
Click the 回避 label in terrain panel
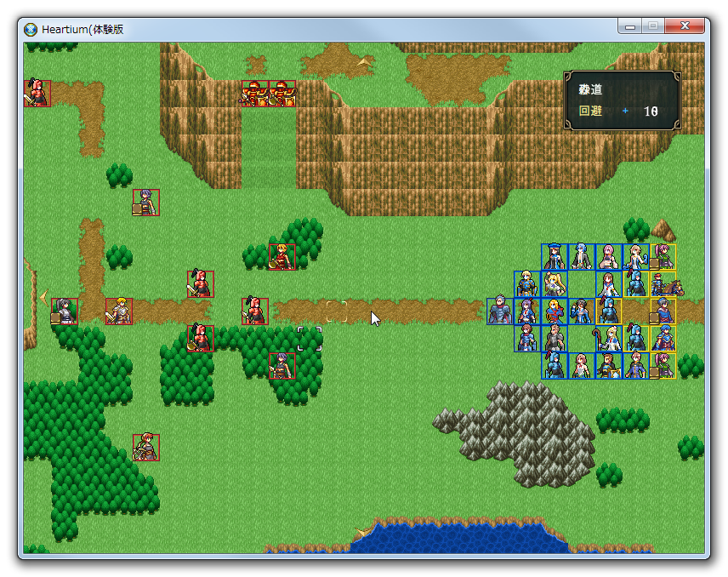[x=590, y=111]
